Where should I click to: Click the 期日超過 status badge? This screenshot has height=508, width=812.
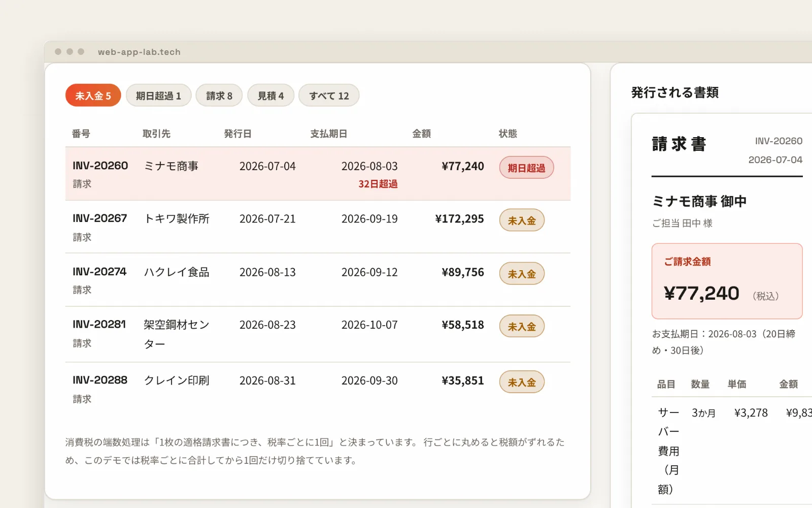coord(526,168)
